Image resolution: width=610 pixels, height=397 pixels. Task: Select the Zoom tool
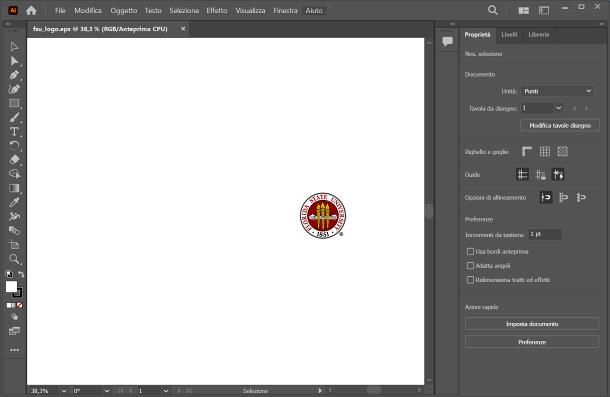click(14, 259)
